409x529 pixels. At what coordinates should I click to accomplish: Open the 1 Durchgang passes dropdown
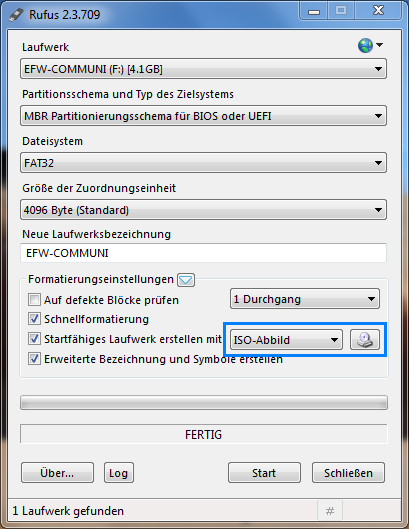pyautogui.click(x=305, y=299)
